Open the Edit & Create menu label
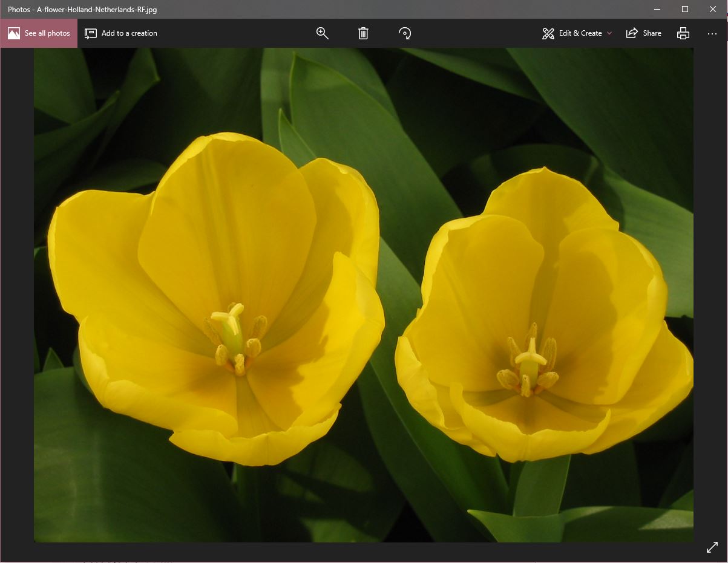 pos(580,33)
